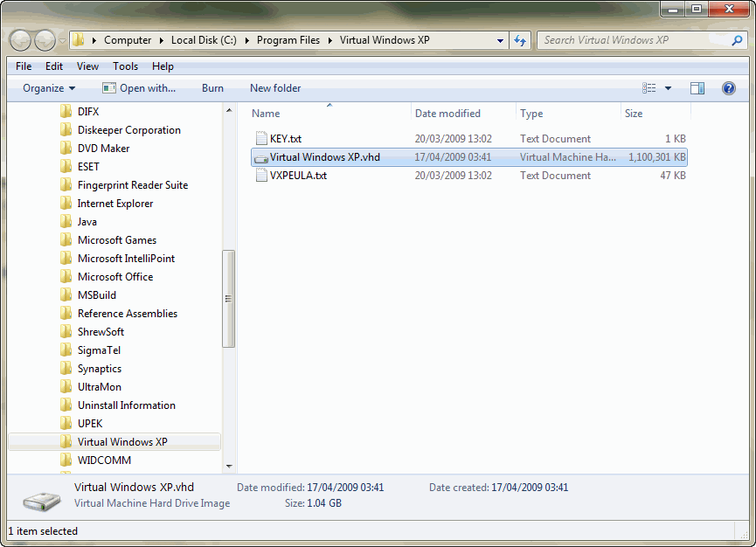Toggle the preview pane icon
The image size is (756, 547).
click(697, 88)
